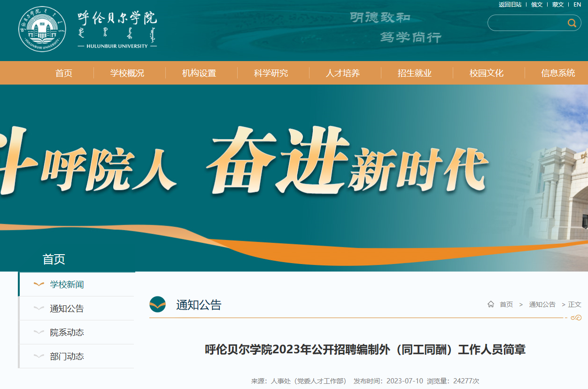Click the bird icon beside 院系动态
This screenshot has width=588, height=389.
[x=39, y=332]
